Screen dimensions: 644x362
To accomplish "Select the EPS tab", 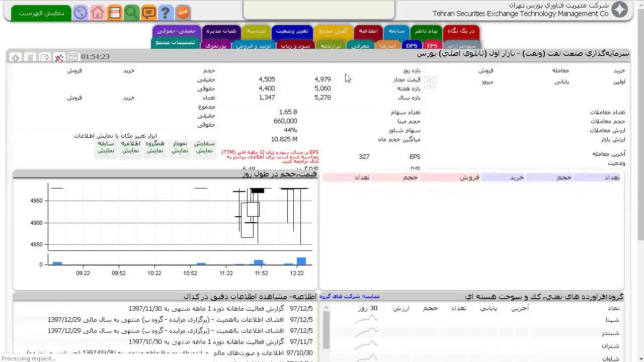I will pyautogui.click(x=432, y=46).
